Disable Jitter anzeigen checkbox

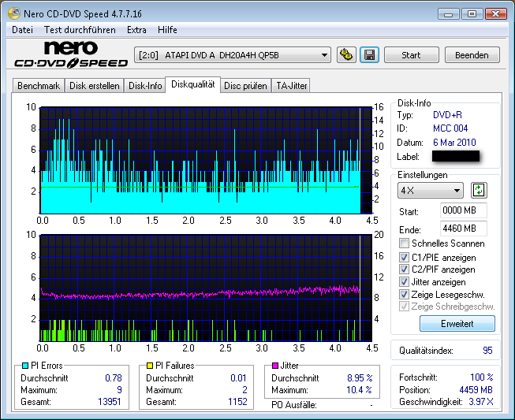coord(404,282)
